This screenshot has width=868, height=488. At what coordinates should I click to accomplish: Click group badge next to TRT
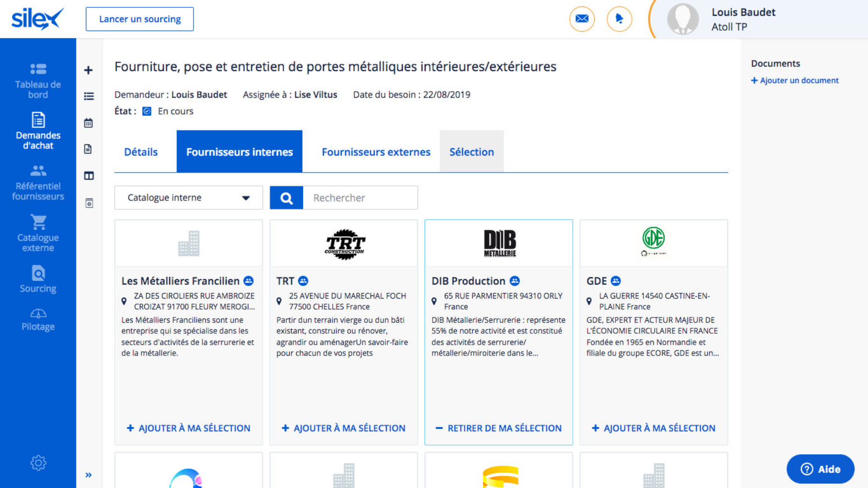303,281
